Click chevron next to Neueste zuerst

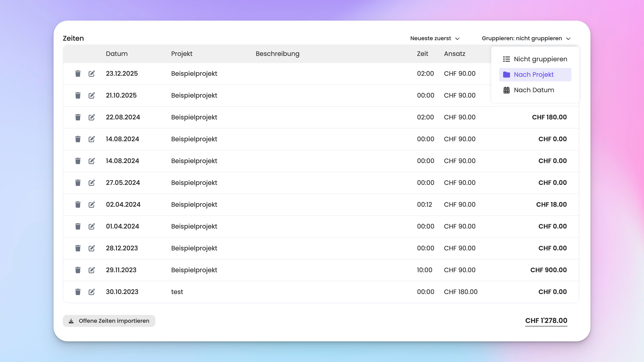(457, 39)
